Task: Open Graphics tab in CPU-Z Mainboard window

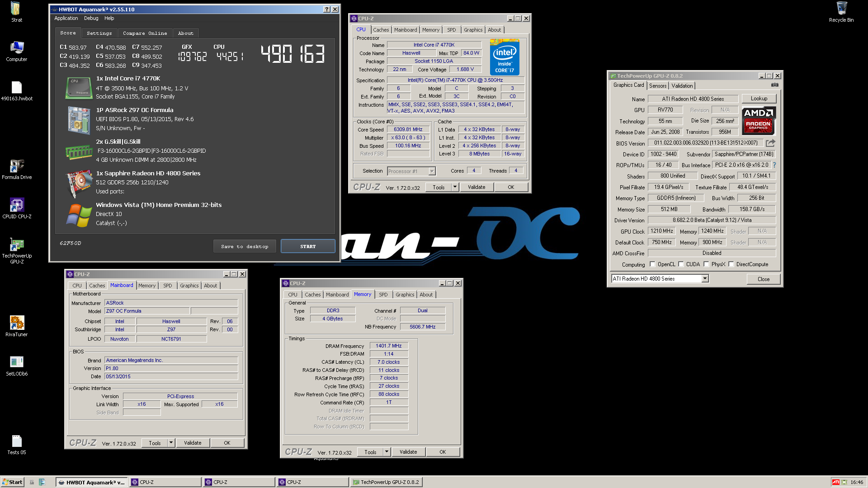Action: click(189, 286)
